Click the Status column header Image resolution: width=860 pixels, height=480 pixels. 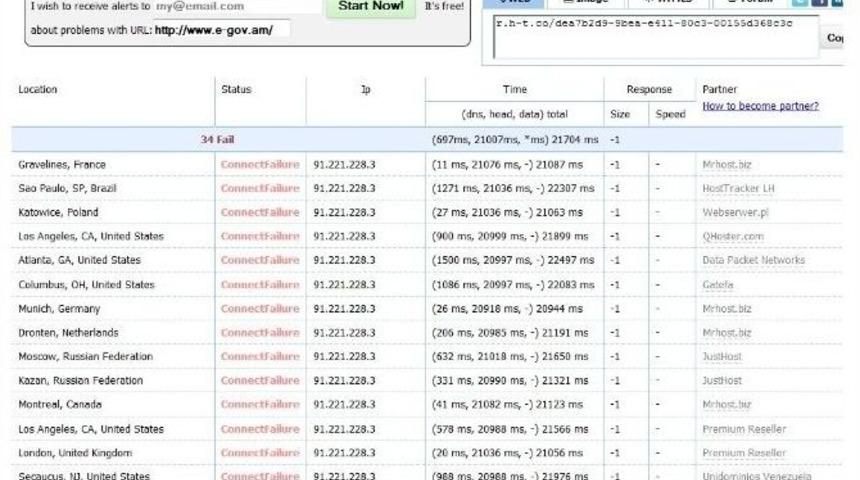236,89
